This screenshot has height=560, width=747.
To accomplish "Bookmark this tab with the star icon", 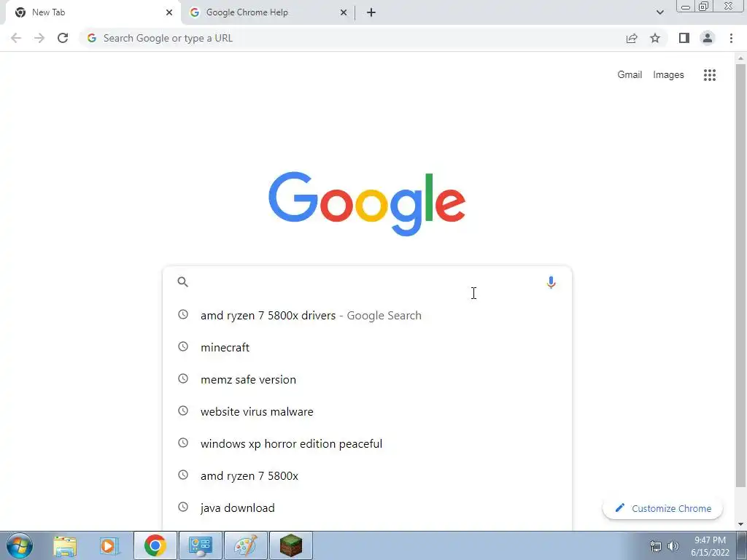I will (655, 38).
